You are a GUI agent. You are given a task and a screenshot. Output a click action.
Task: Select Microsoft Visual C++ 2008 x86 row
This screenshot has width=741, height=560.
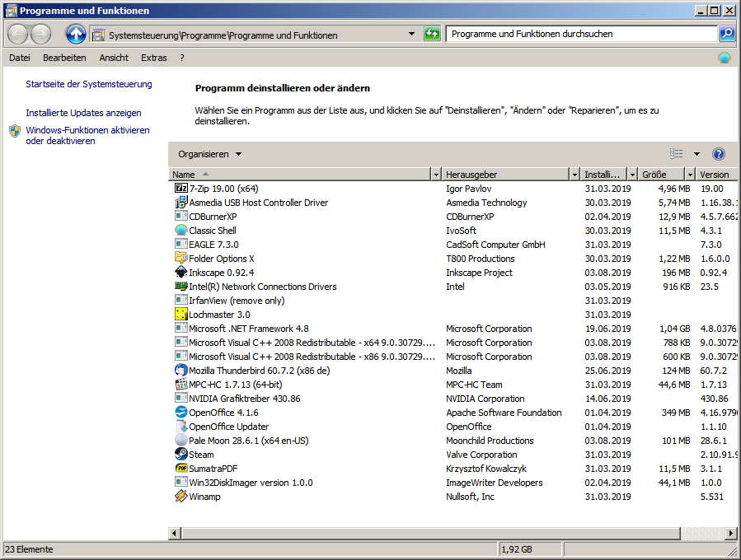pos(453,357)
